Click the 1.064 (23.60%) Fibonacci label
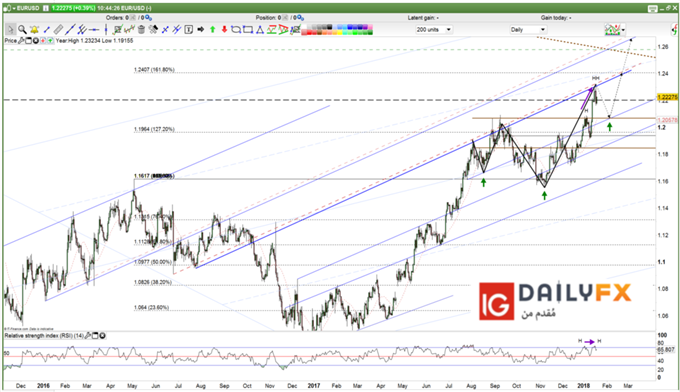680x392 pixels. tap(151, 307)
